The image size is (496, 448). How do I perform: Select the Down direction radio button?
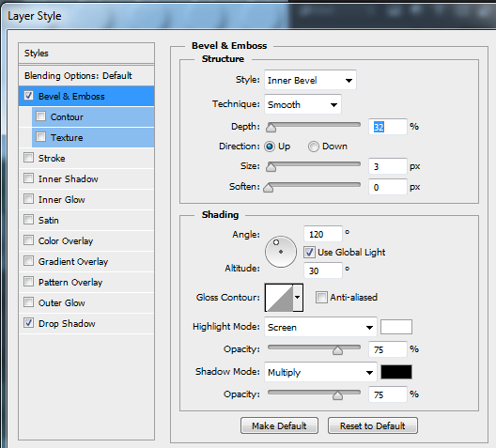coord(314,147)
